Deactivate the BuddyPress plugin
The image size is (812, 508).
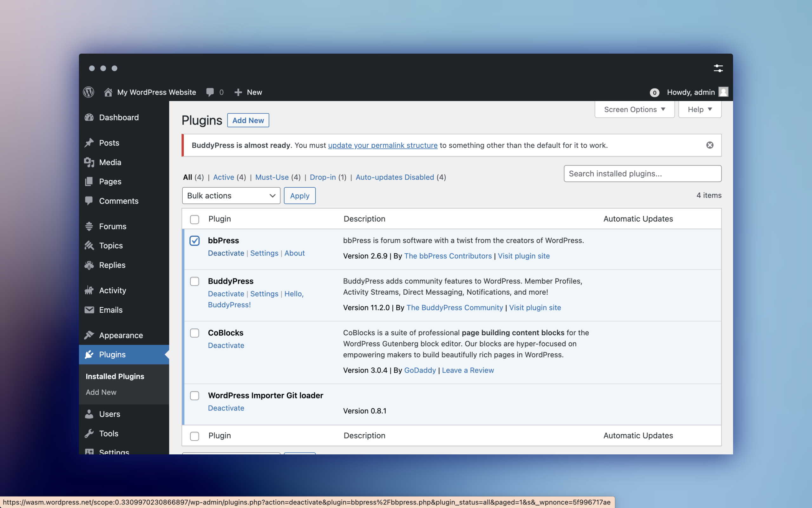226,294
